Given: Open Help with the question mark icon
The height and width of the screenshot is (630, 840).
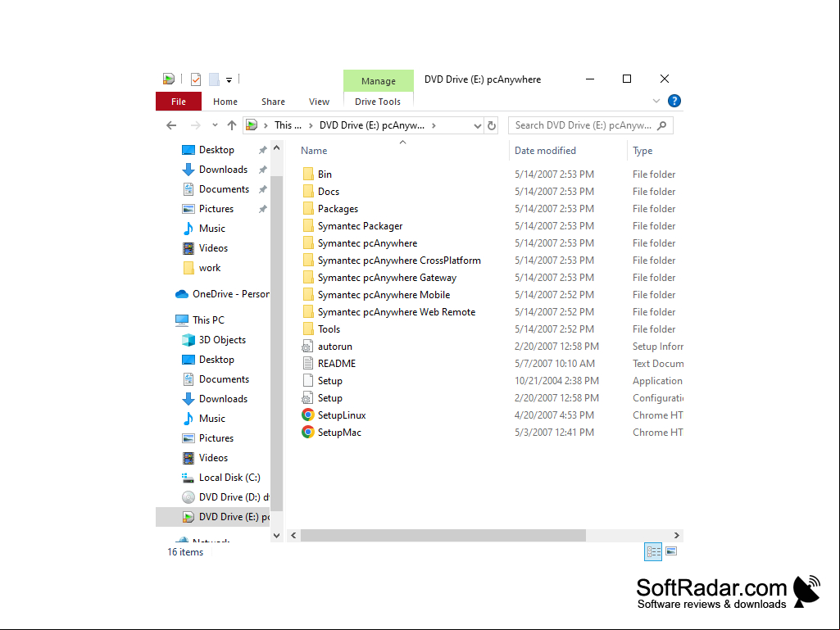Looking at the screenshot, I should click(x=674, y=101).
